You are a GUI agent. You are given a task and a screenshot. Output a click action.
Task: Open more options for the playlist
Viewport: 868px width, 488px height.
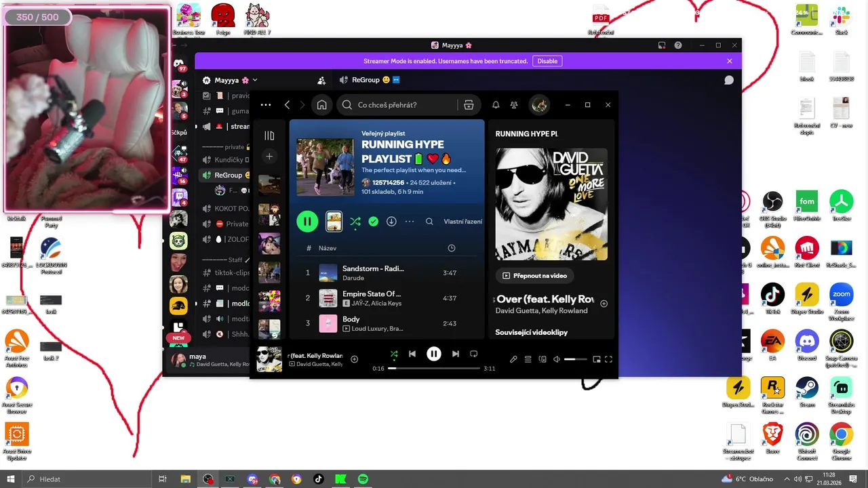coord(410,222)
